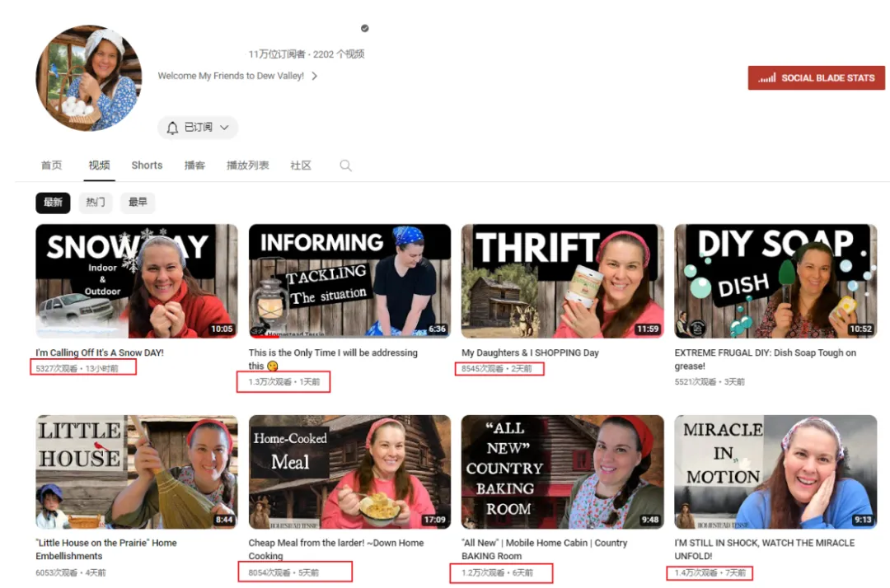890x588 pixels.
Task: Click the "8545次观看 · 2天前" view count
Action: coord(497,369)
